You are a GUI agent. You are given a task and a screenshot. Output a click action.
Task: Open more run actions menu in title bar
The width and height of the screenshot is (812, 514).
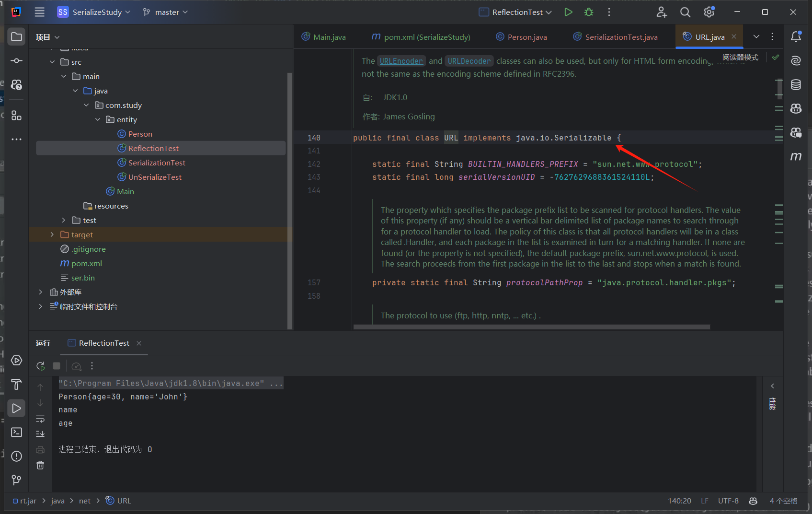[x=609, y=12]
